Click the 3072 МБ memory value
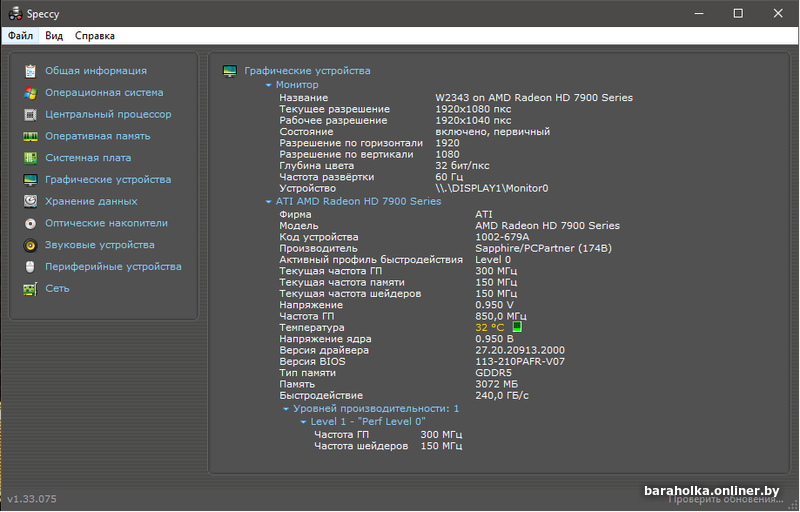The width and height of the screenshot is (800, 512). 496,384
